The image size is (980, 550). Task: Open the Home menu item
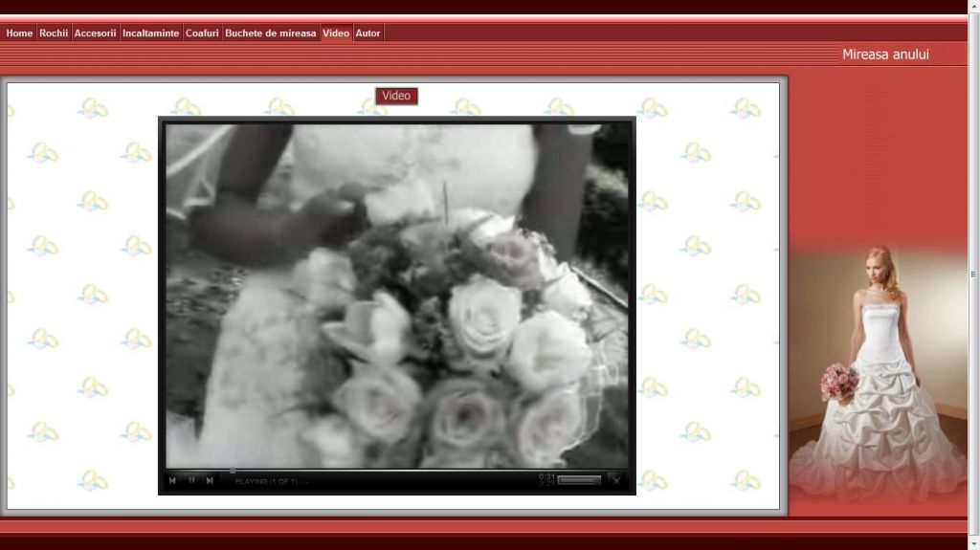click(19, 33)
